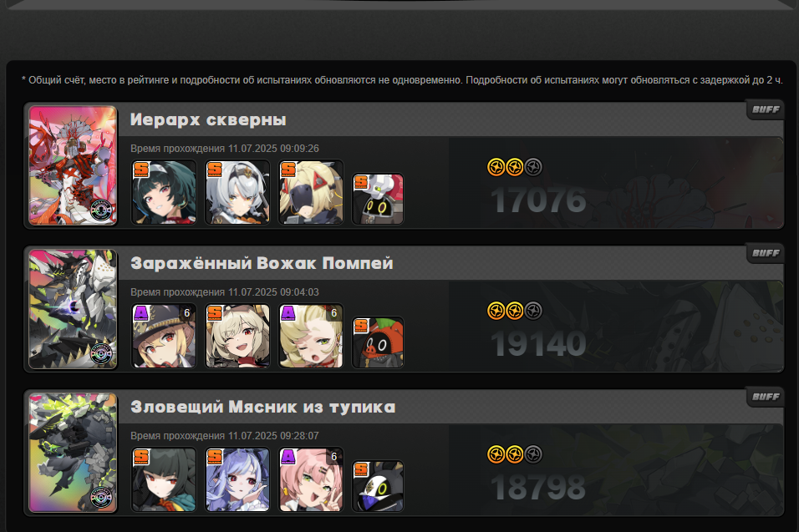This screenshot has height=532, width=799.
Task: Select Иерарх скверны boss thumbnail
Action: click(x=73, y=165)
